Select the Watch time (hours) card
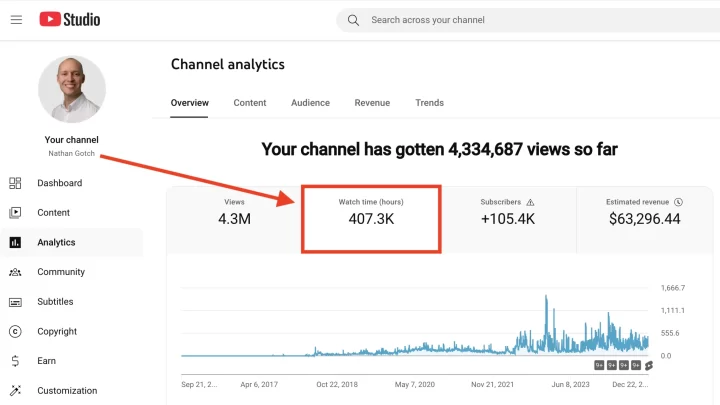This screenshot has height=405, width=720. click(371, 219)
